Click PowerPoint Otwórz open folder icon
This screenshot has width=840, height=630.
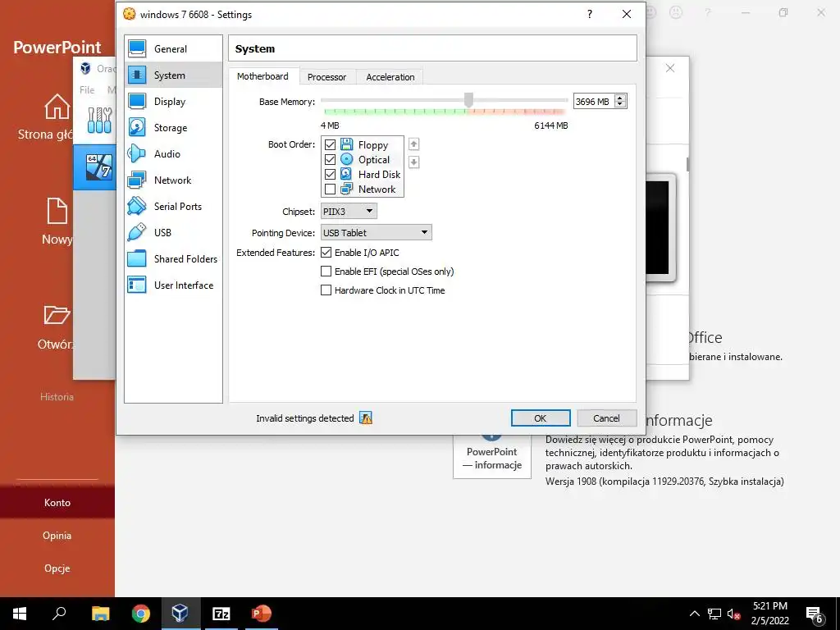[x=57, y=315]
